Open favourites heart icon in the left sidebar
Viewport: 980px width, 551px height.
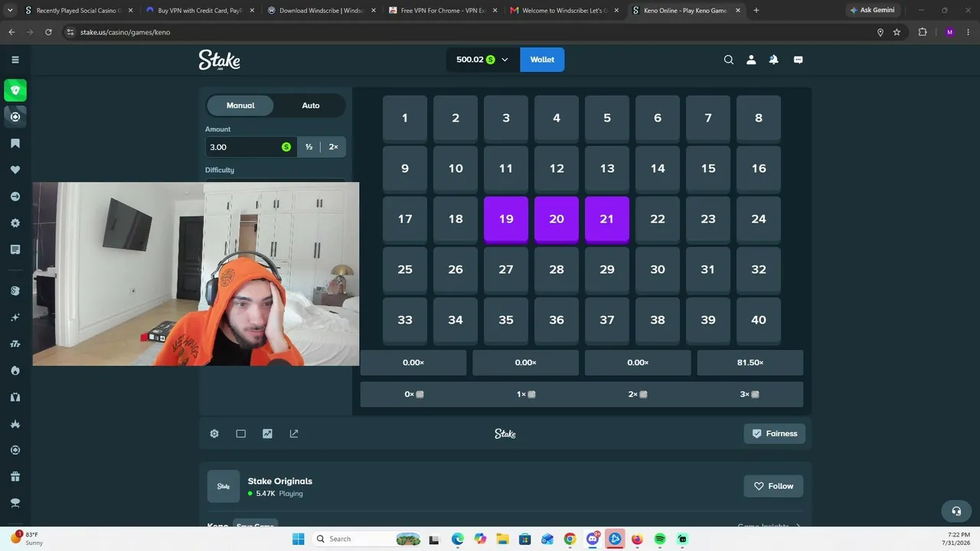[x=15, y=170]
